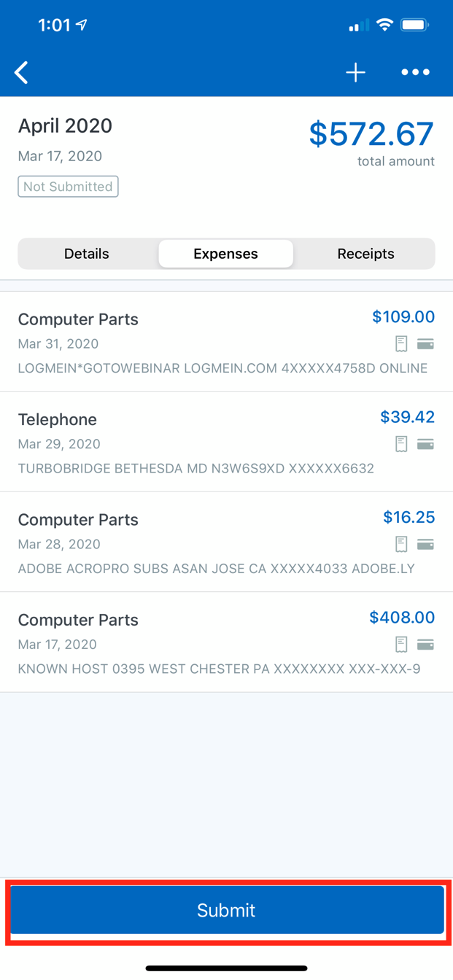Image resolution: width=453 pixels, height=980 pixels.
Task: Tap the Not Submitted status badge
Action: pyautogui.click(x=69, y=187)
